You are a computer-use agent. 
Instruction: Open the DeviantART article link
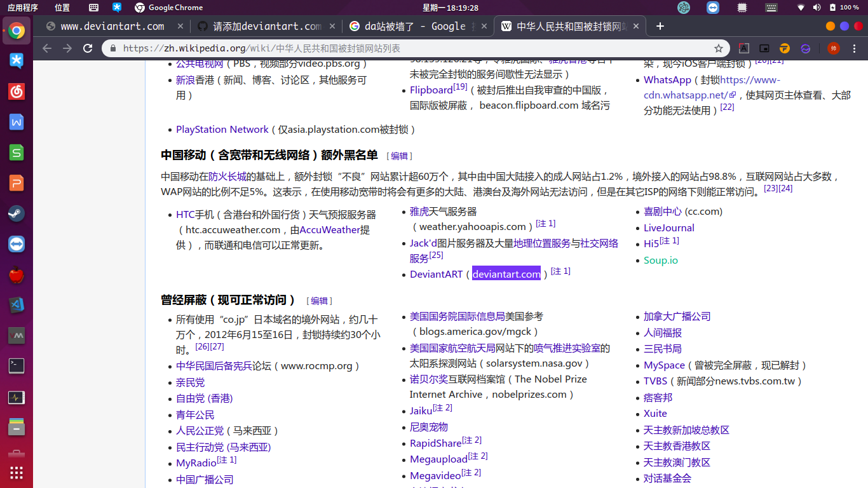point(436,274)
